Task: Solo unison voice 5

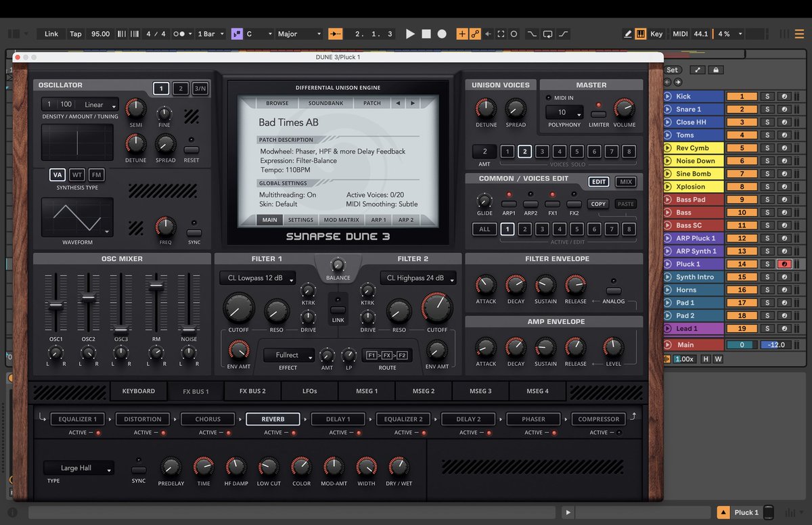Action: [x=577, y=152]
